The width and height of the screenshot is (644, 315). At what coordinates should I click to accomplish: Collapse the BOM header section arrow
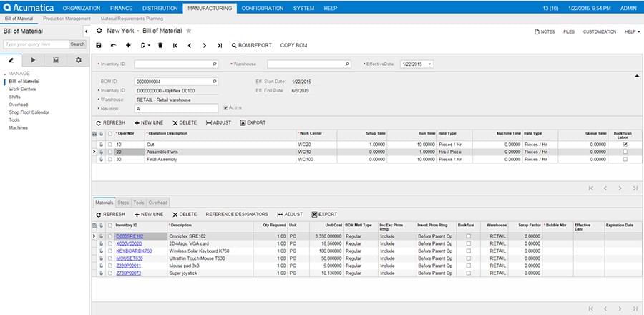pyautogui.click(x=637, y=77)
